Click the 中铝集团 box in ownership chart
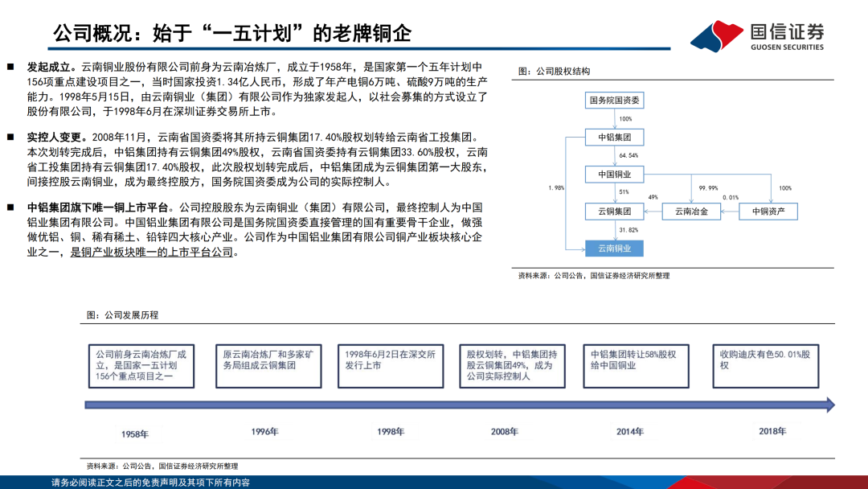868x489 pixels. pos(615,138)
